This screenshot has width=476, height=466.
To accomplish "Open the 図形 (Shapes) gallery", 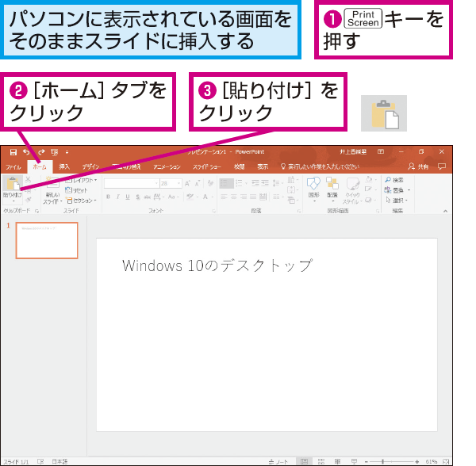I will point(313,189).
